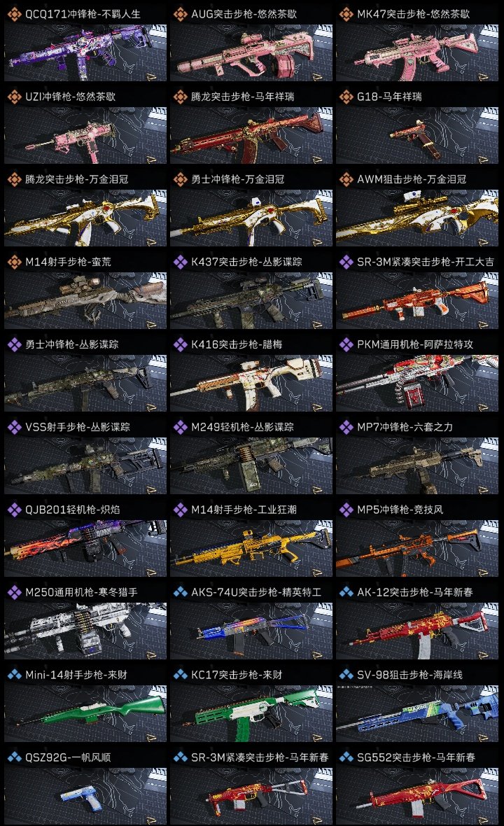
Task: Click the K416突击步枪-腊梅 title label
Action: point(237,344)
